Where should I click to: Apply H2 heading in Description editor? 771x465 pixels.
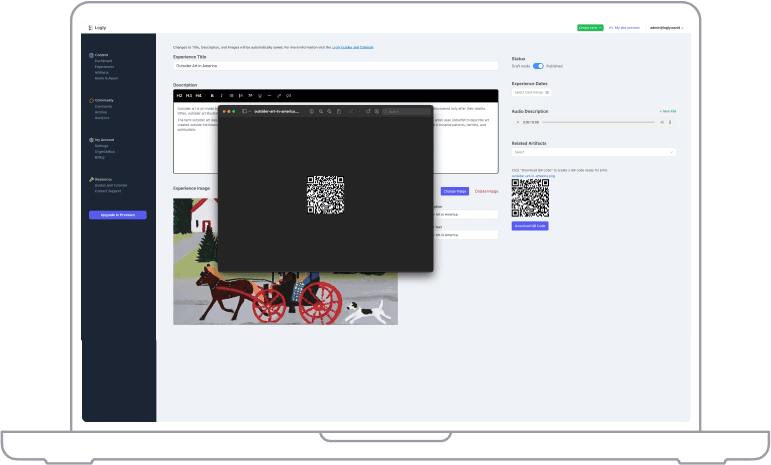179,95
